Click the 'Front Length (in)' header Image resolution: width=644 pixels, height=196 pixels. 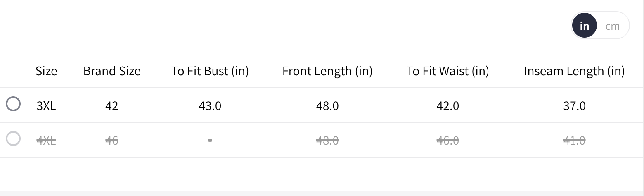(327, 71)
